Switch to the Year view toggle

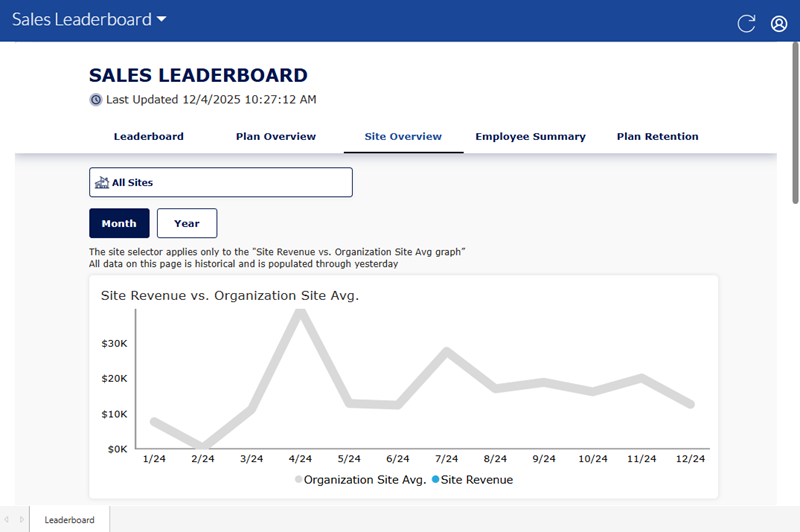pyautogui.click(x=187, y=223)
